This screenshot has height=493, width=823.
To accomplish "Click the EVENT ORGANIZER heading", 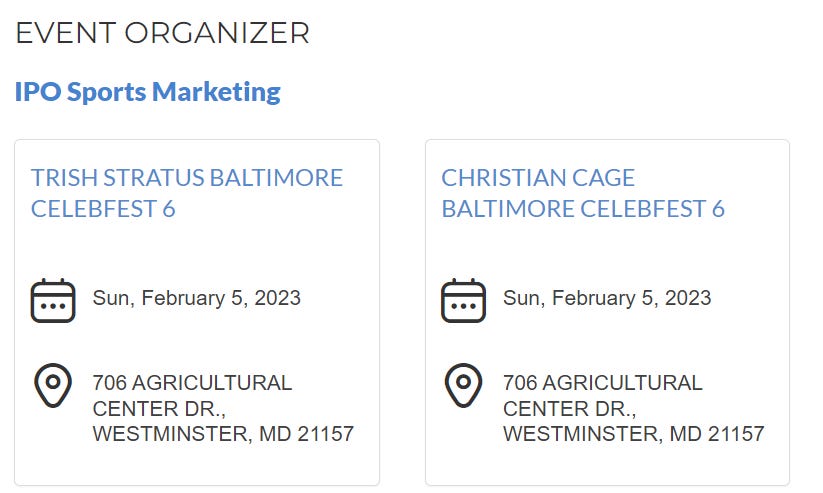I will [163, 33].
